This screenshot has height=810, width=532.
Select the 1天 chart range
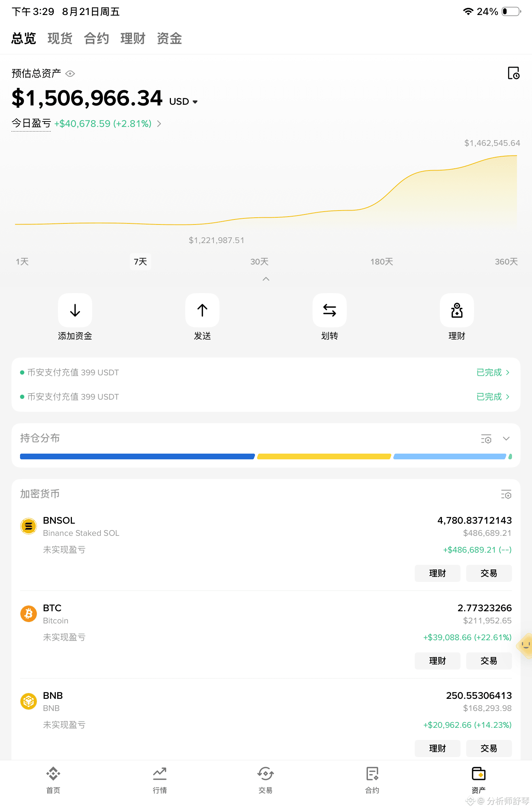(22, 262)
